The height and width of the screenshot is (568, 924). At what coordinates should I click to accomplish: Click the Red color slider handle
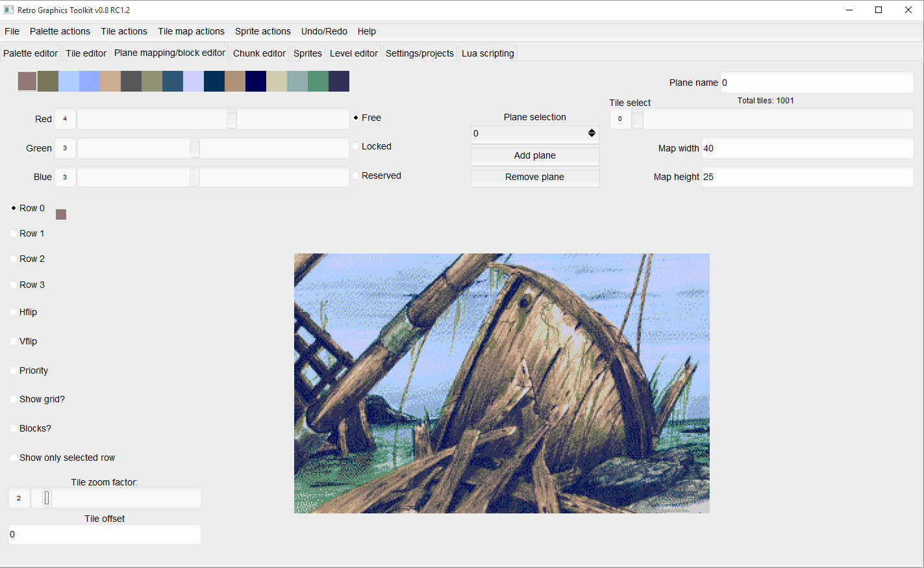[232, 119]
